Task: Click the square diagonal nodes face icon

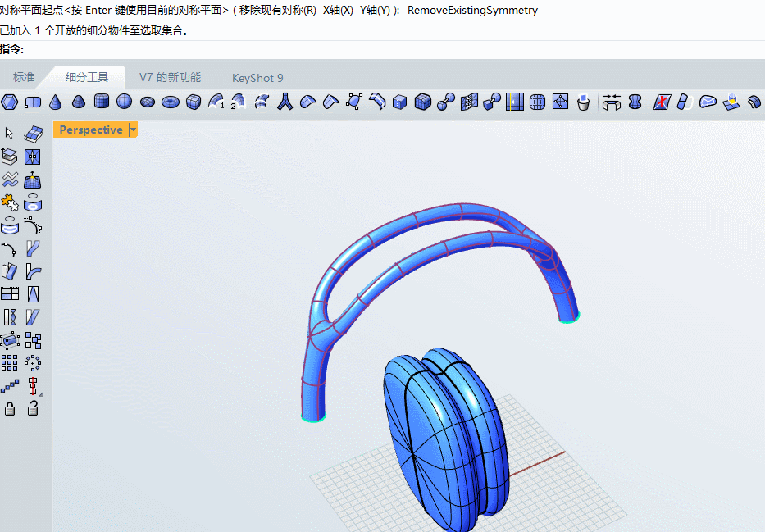Action: click(x=560, y=102)
